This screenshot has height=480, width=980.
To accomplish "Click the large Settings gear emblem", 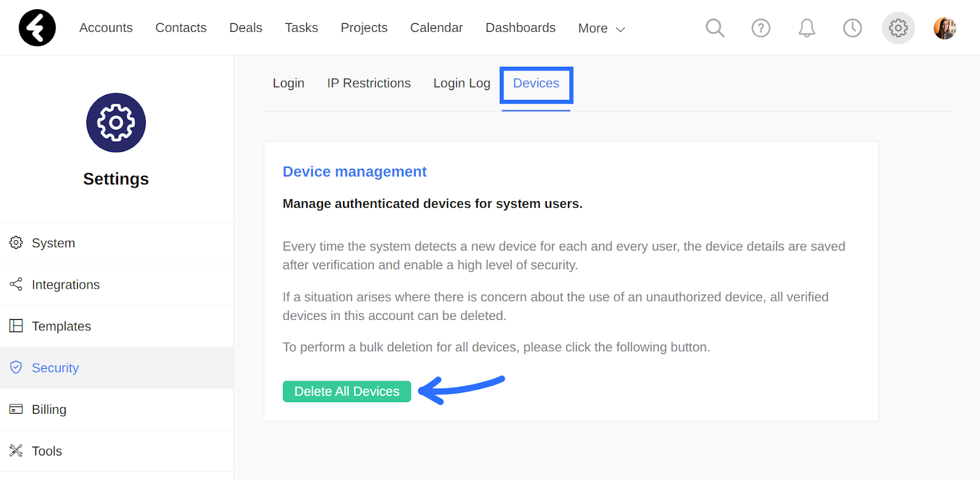I will click(x=116, y=123).
